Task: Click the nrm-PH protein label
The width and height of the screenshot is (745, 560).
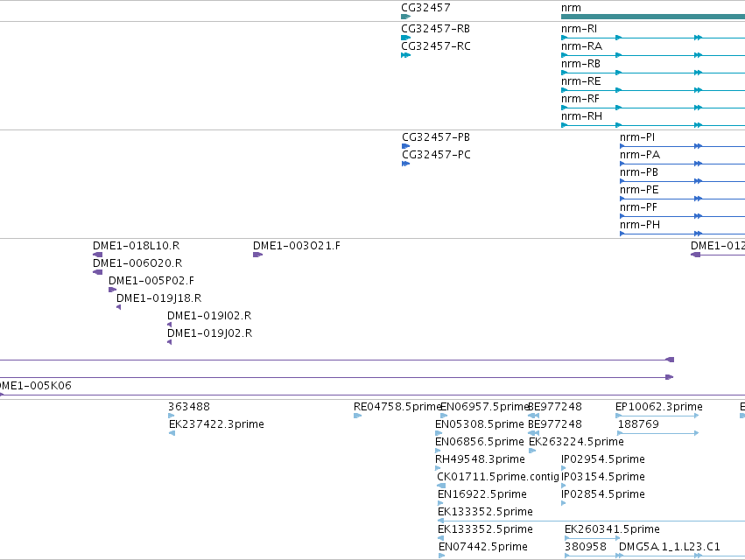Action: (x=640, y=225)
